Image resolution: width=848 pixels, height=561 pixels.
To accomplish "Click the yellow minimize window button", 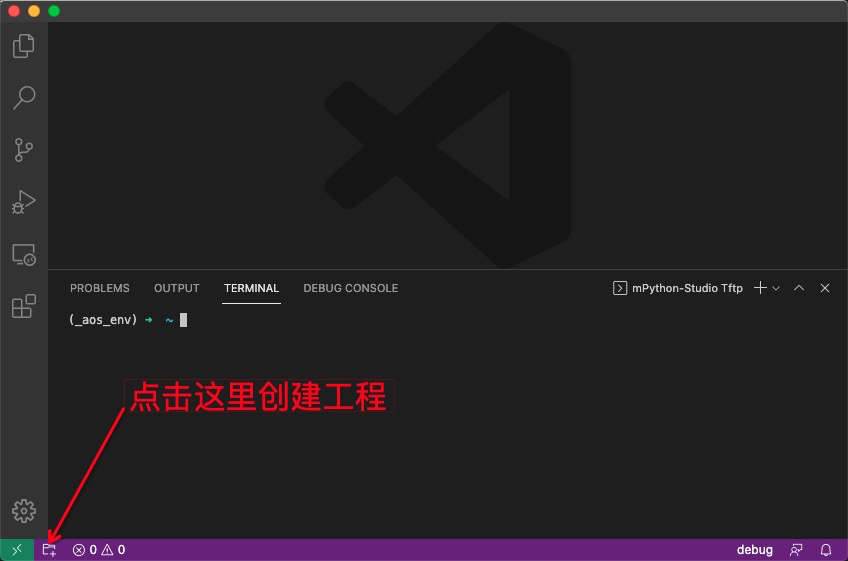I will [x=34, y=11].
